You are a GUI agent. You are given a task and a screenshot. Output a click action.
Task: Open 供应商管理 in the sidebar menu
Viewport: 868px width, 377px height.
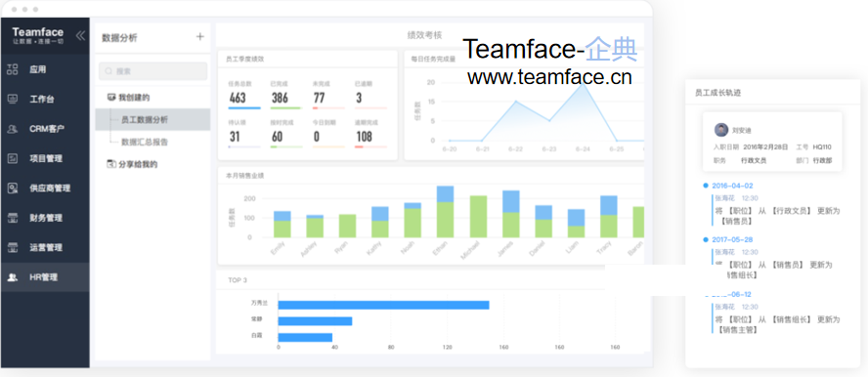[x=45, y=188]
